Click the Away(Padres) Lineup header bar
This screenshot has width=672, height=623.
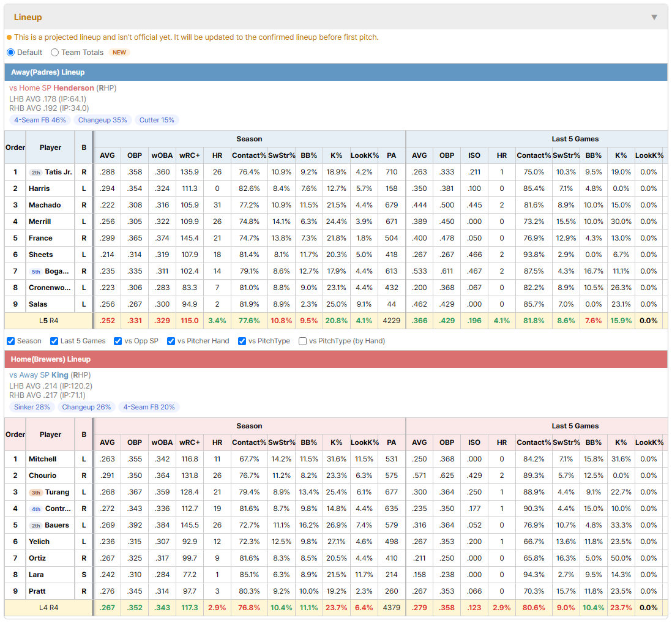(x=336, y=72)
